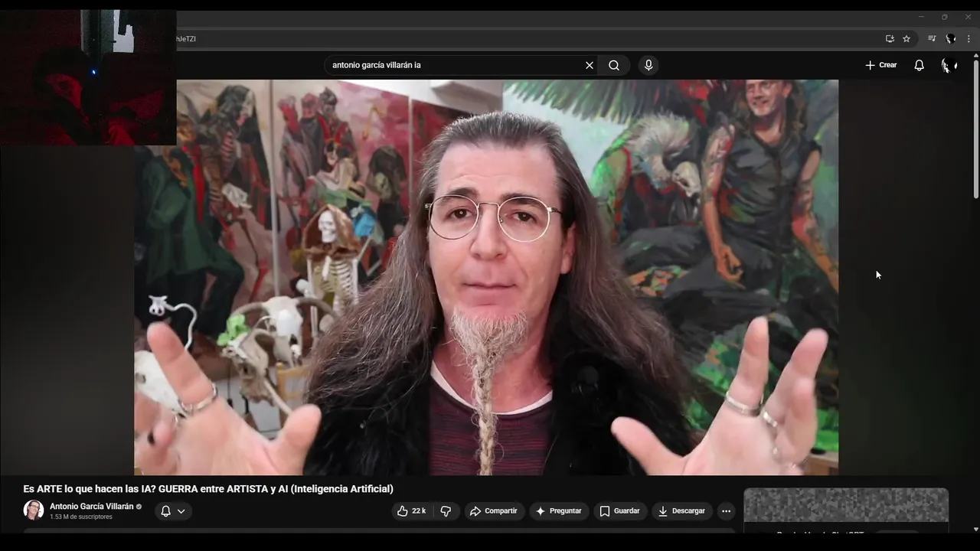Image resolution: width=980 pixels, height=551 pixels.
Task: Restore down the Chrome window
Action: pyautogui.click(x=945, y=17)
